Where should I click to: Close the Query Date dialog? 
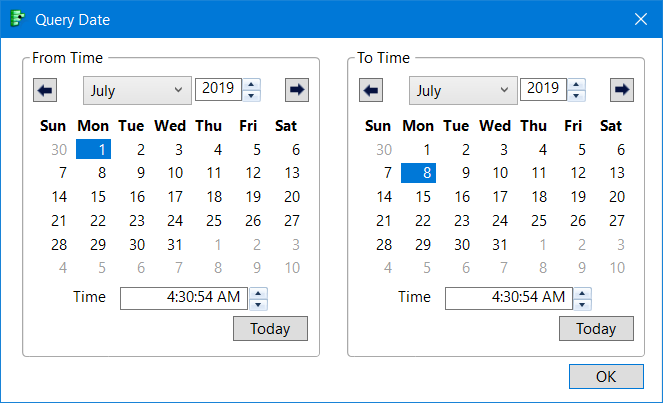pyautogui.click(x=641, y=19)
